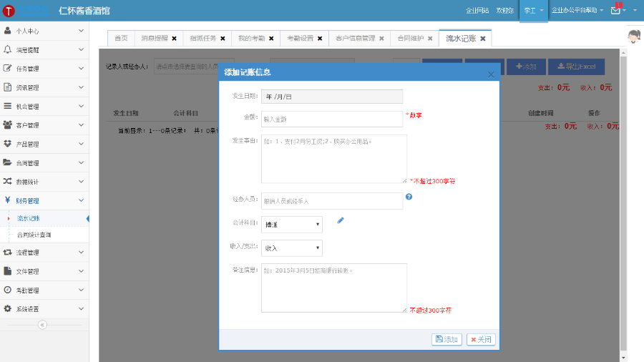Click the 添加 save button in the dialog footer
Screen dimensions: 644x362
447,339
